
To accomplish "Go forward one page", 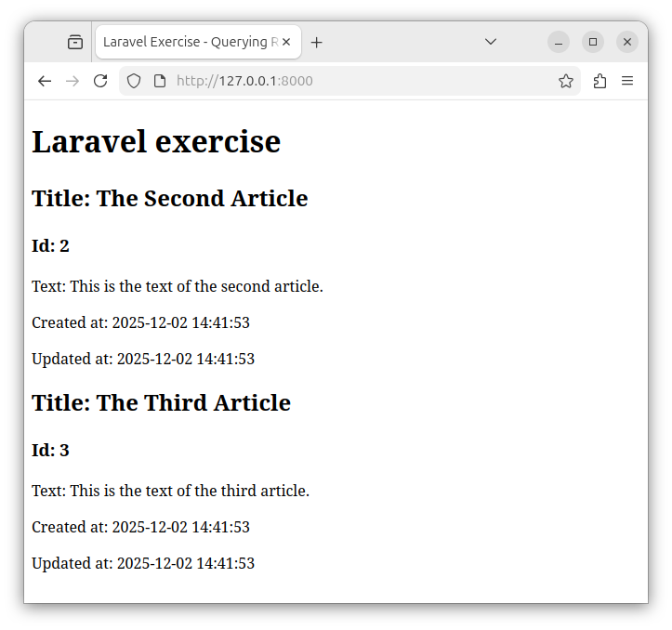I will [x=72, y=81].
